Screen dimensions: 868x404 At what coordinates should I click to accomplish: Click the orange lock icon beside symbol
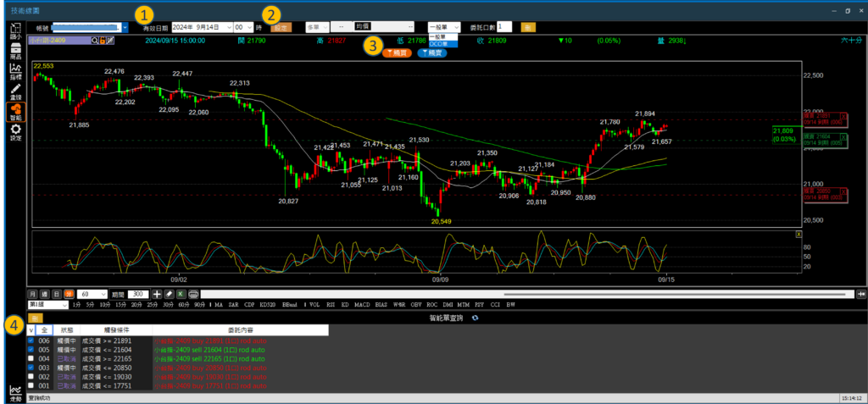tap(103, 41)
